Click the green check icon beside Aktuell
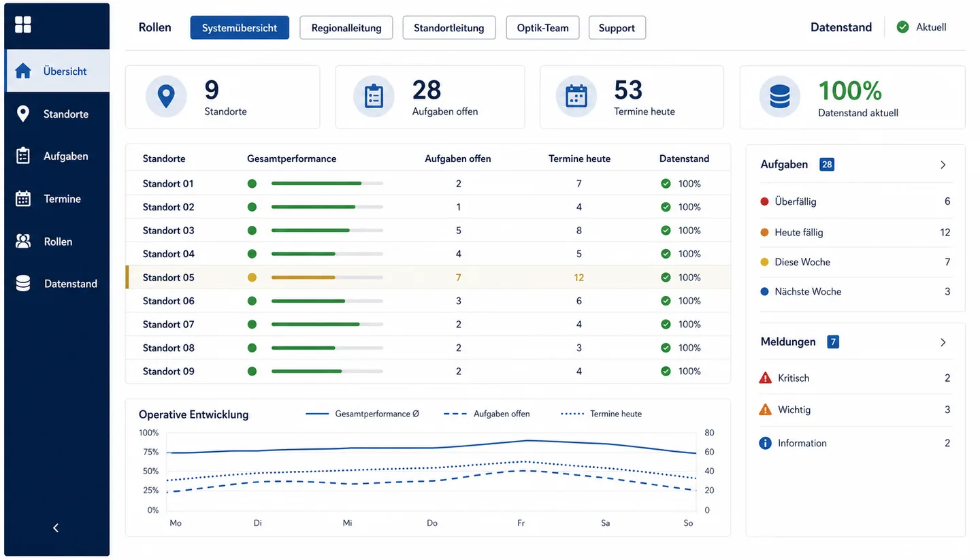980x560 pixels. [902, 27]
